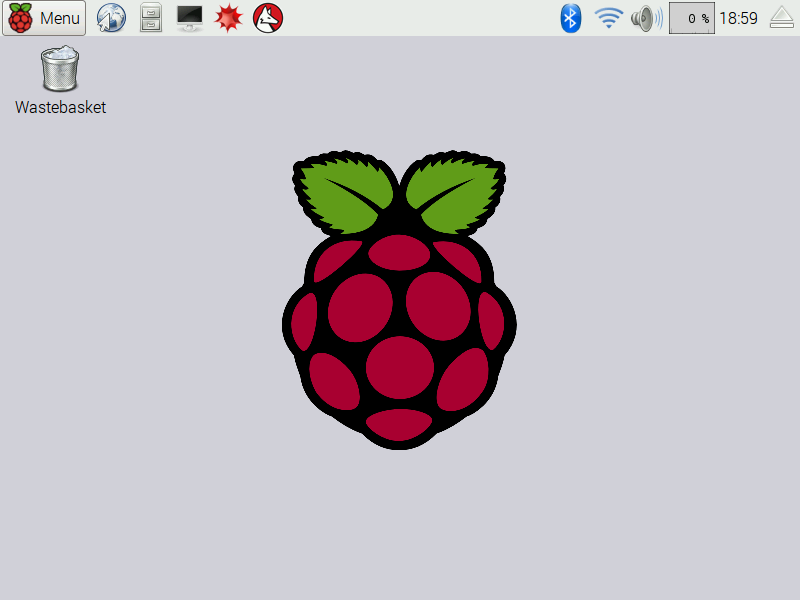Launch the web browser globe icon
800x600 pixels.
111,18
